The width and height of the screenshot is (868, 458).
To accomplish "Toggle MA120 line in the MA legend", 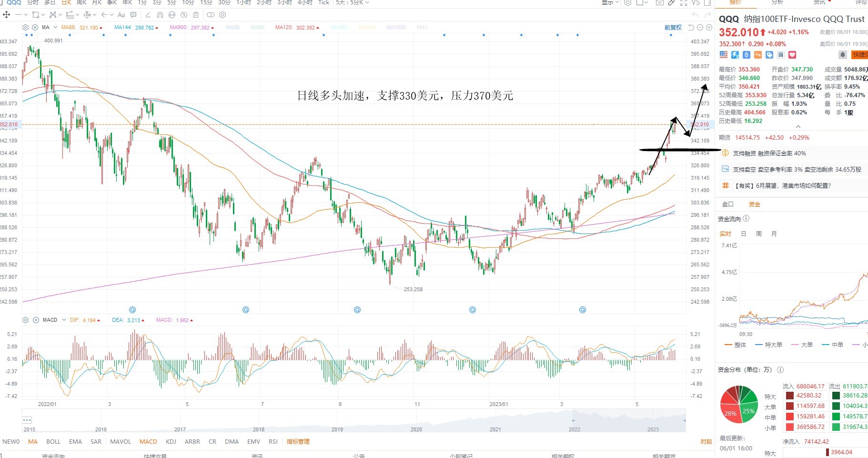I will 297,27.
